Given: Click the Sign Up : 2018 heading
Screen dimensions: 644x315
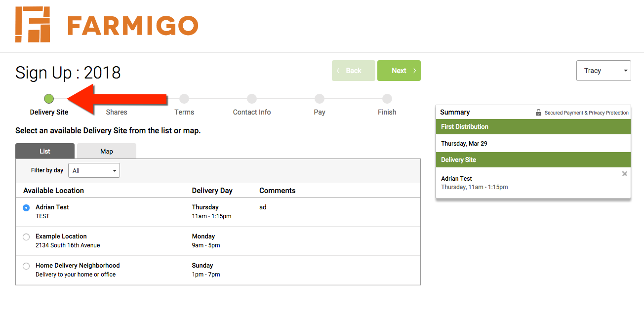Looking at the screenshot, I should pyautogui.click(x=68, y=73).
